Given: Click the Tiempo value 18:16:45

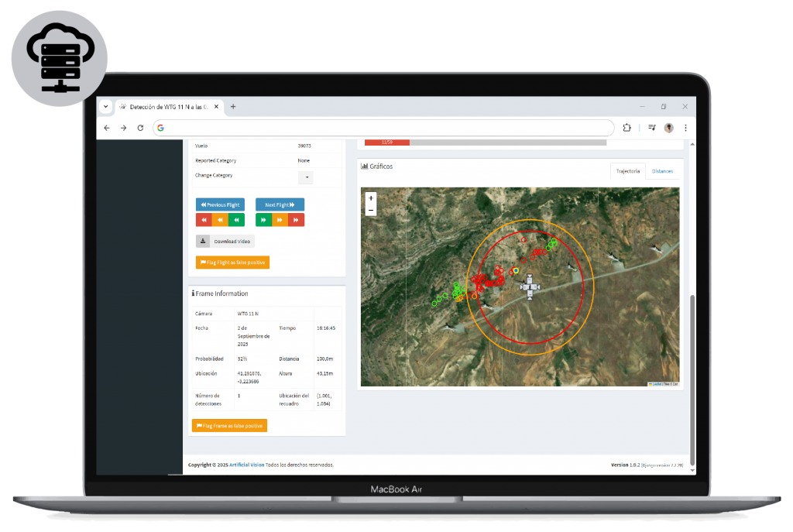Looking at the screenshot, I should pyautogui.click(x=326, y=328).
